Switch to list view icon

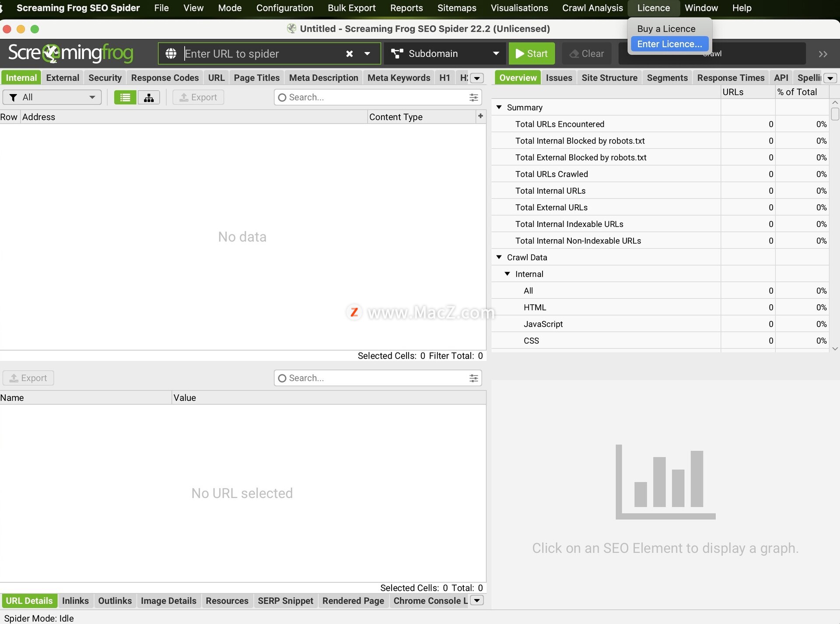[125, 97]
